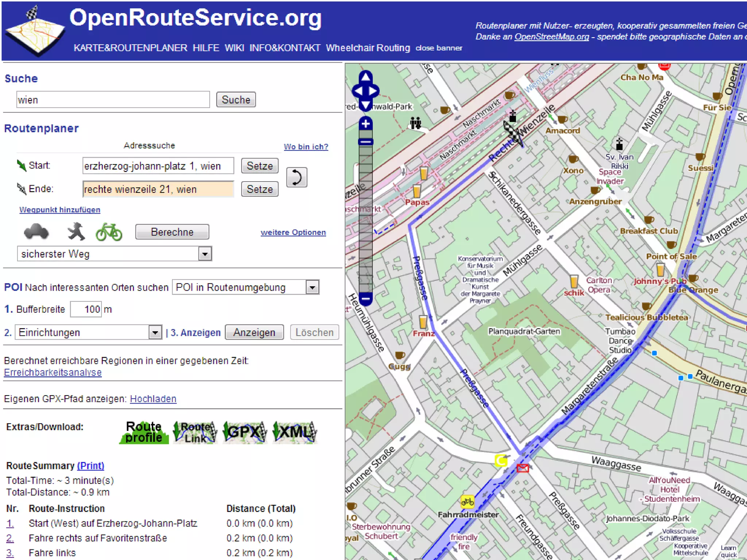747x560 pixels.
Task: Click 'close banner' in the header
Action: click(439, 48)
